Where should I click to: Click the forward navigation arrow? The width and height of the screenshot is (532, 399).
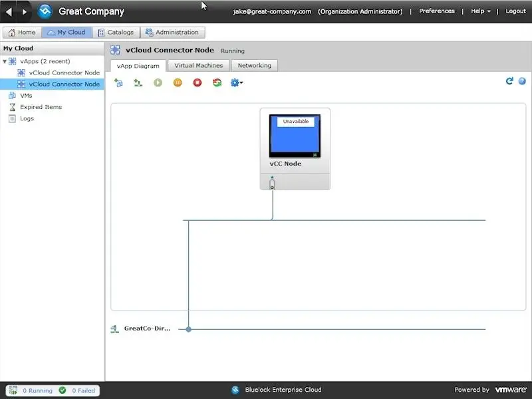(x=24, y=12)
